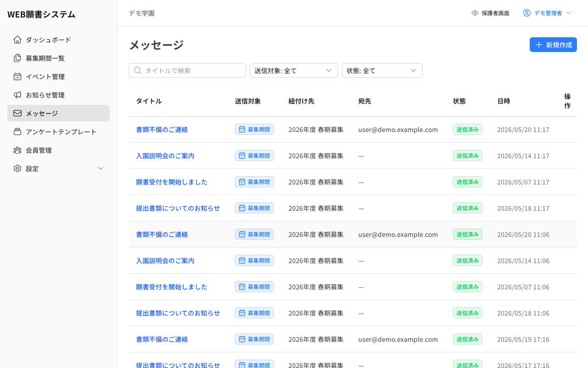Open 願書受付を開始しました sent 2026/05/07 11:17
This screenshot has width=588, height=368.
tap(171, 182)
